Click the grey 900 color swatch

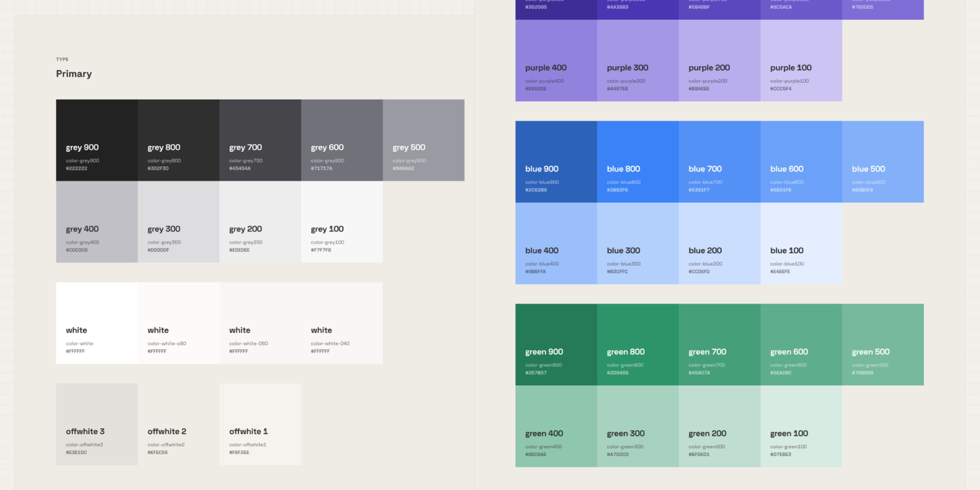[x=97, y=140]
